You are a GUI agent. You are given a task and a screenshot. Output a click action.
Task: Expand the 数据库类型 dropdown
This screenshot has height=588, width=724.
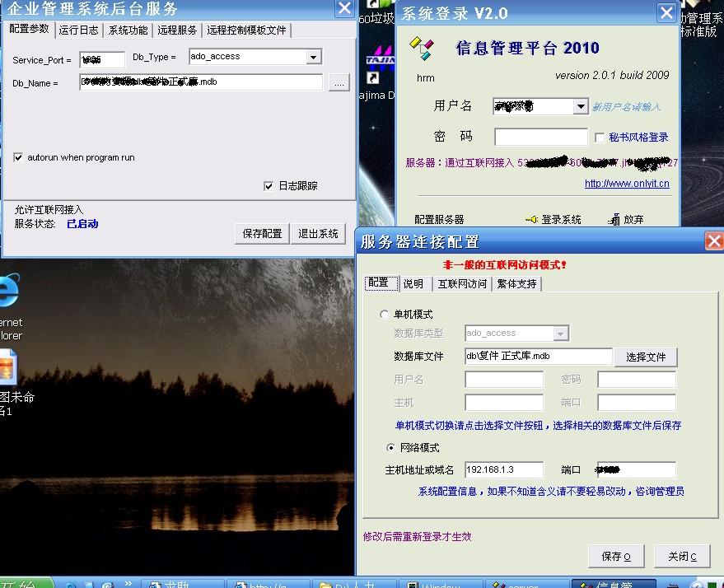tap(561, 334)
